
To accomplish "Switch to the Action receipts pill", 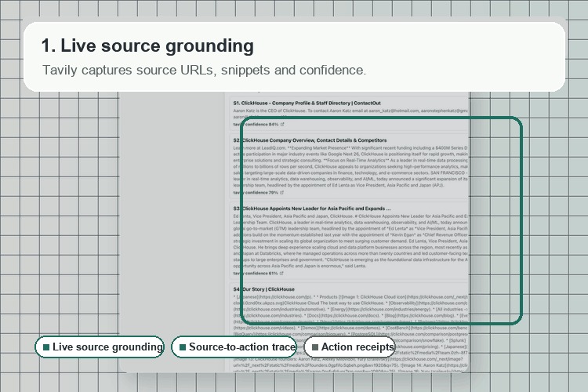I will [350, 347].
